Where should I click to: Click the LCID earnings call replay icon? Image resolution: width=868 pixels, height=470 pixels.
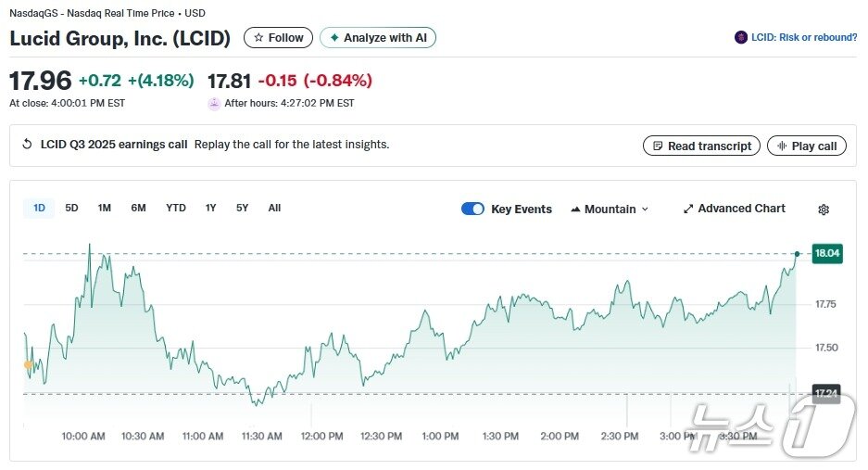pos(27,145)
